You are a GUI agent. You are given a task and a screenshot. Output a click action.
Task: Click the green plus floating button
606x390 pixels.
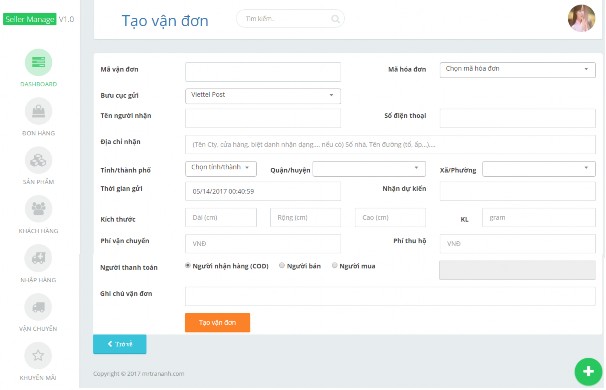click(x=588, y=372)
